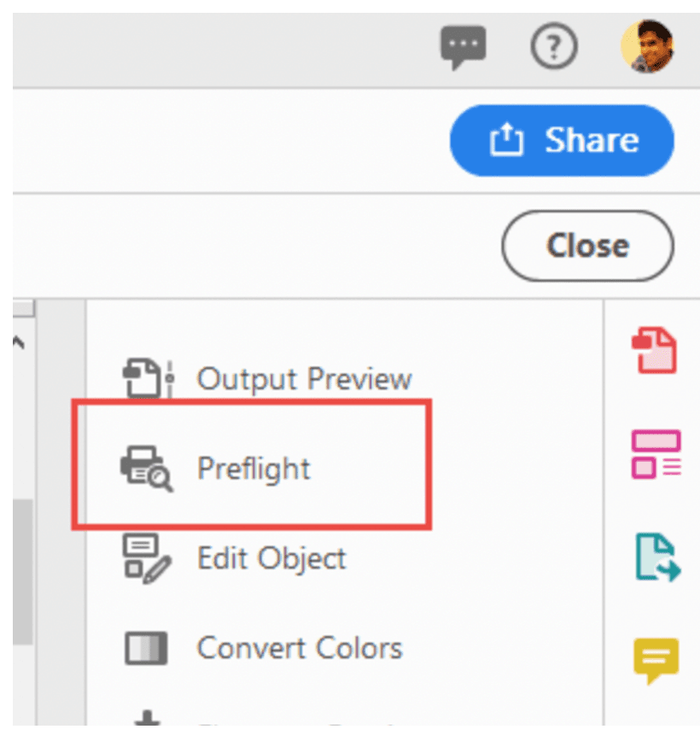
Task: Click the vertical scrollbar thumb on the left
Action: point(23,572)
